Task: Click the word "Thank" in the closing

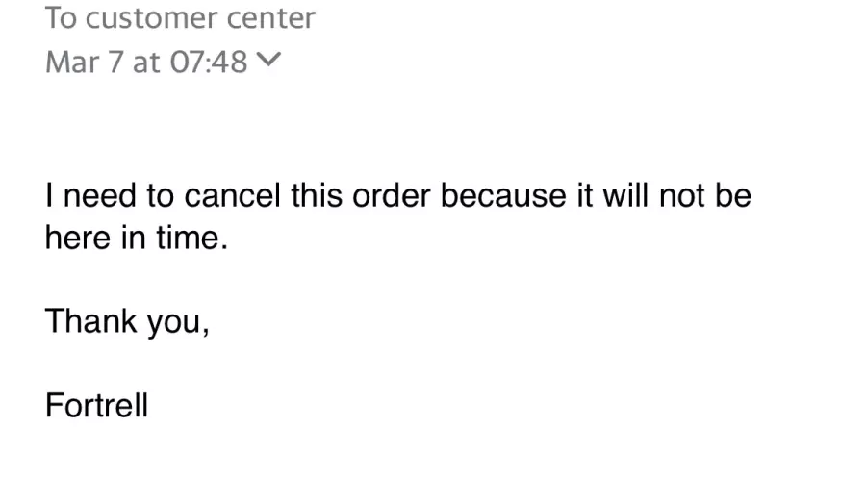Action: pos(91,321)
